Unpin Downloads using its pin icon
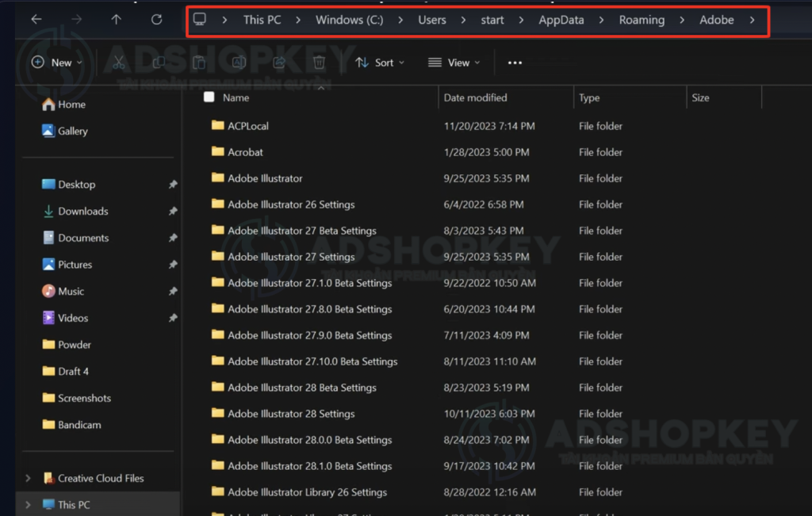Viewport: 812px width, 516px height. click(x=172, y=211)
